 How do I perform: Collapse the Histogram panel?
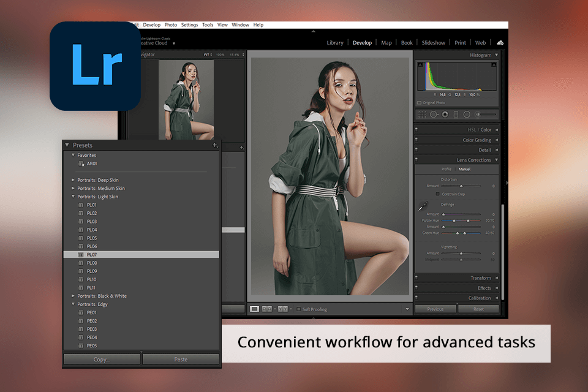click(x=497, y=55)
